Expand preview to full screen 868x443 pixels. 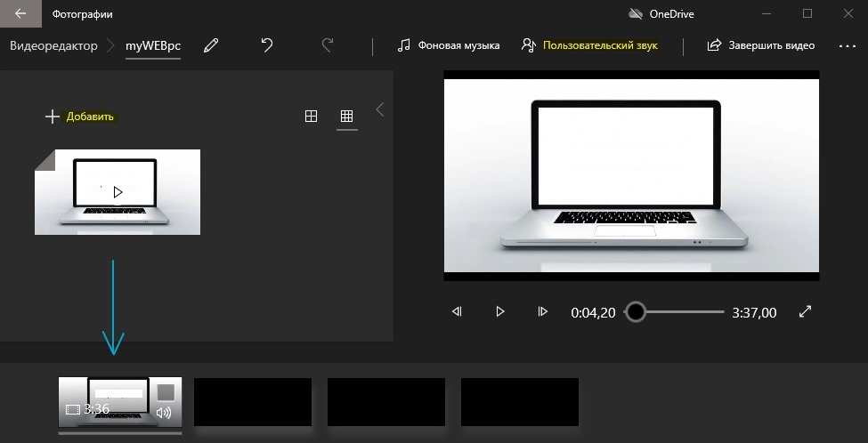[x=806, y=311]
